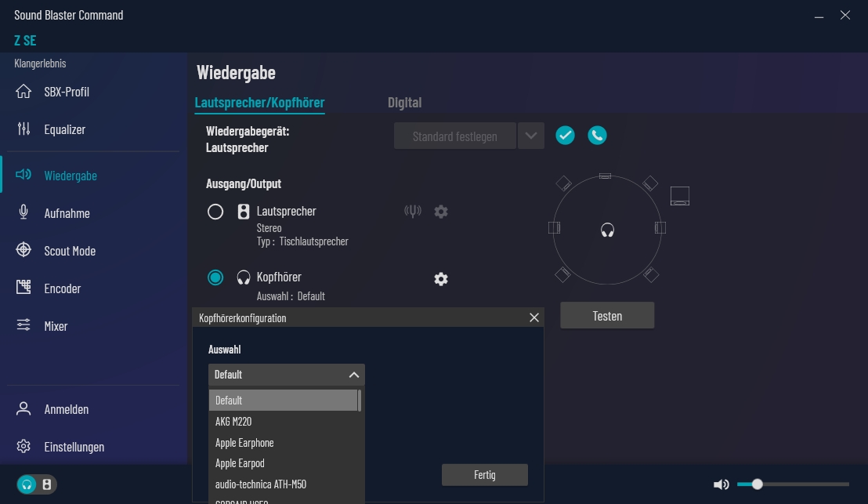Click the Einstellungen gear icon in sidebar
Screen dimensions: 868x504
[24, 446]
